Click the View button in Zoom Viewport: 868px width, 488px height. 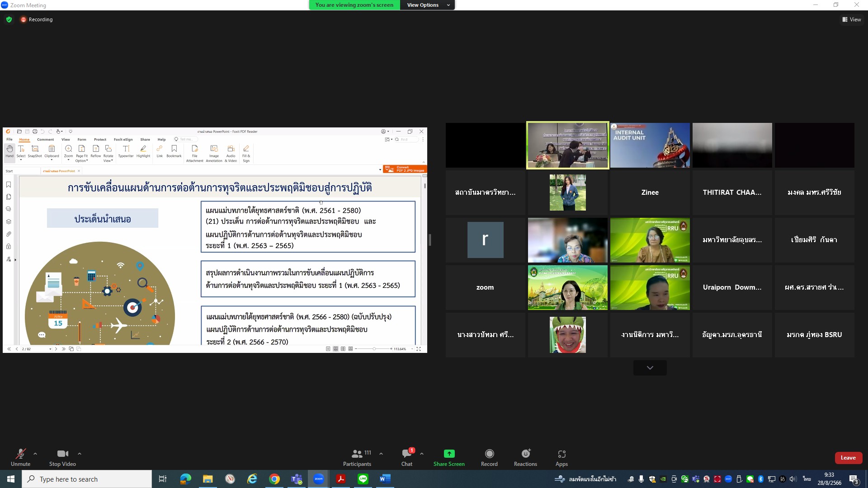point(852,19)
